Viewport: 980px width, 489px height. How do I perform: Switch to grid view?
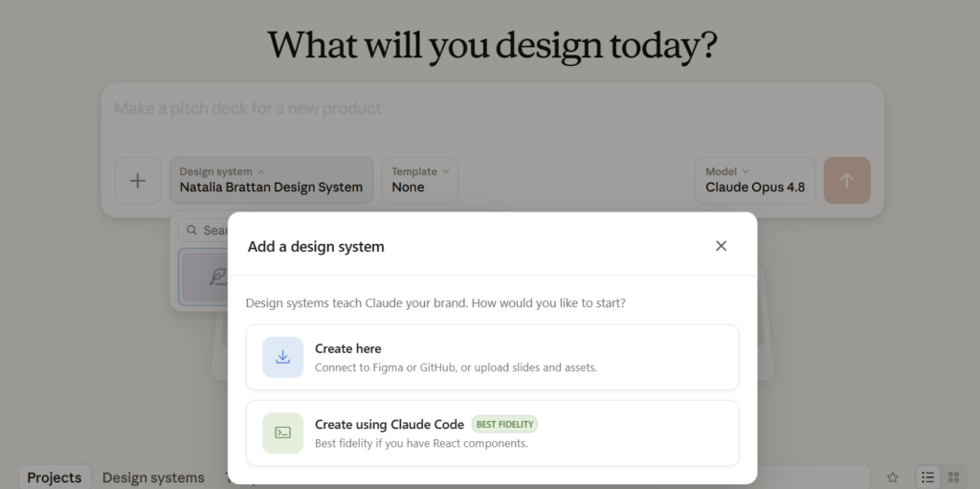[x=953, y=478]
